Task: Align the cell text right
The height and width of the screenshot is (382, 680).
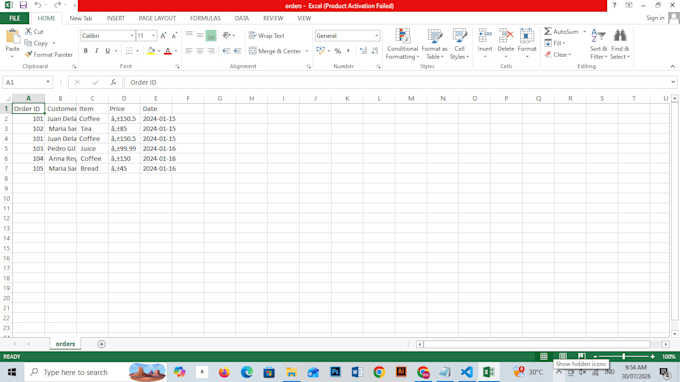Action: tap(211, 51)
